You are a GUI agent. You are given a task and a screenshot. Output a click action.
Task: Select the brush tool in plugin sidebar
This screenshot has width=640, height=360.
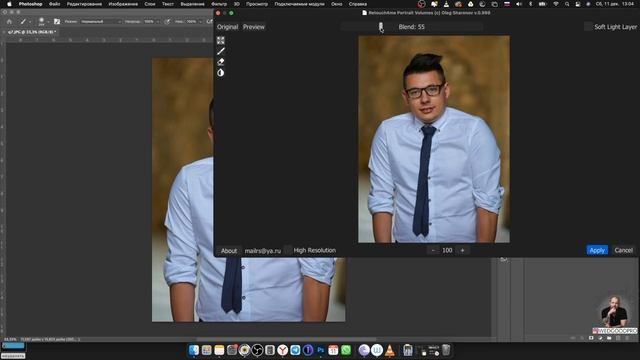tap(221, 51)
